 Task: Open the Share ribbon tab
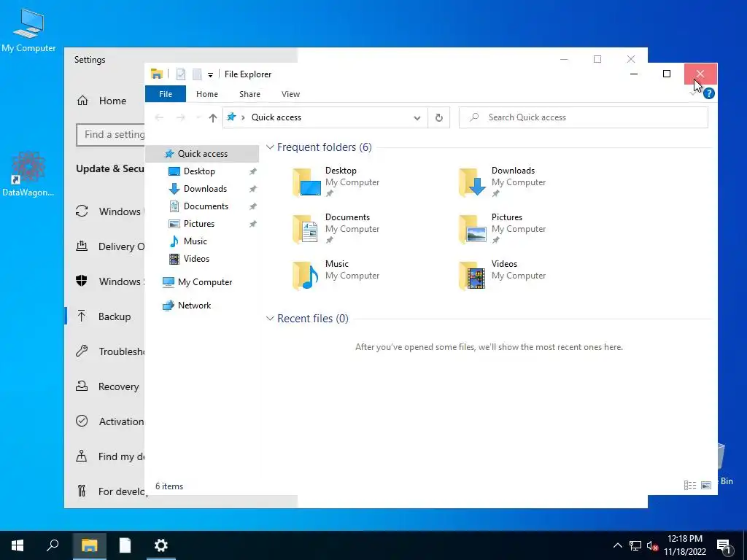[x=249, y=94]
